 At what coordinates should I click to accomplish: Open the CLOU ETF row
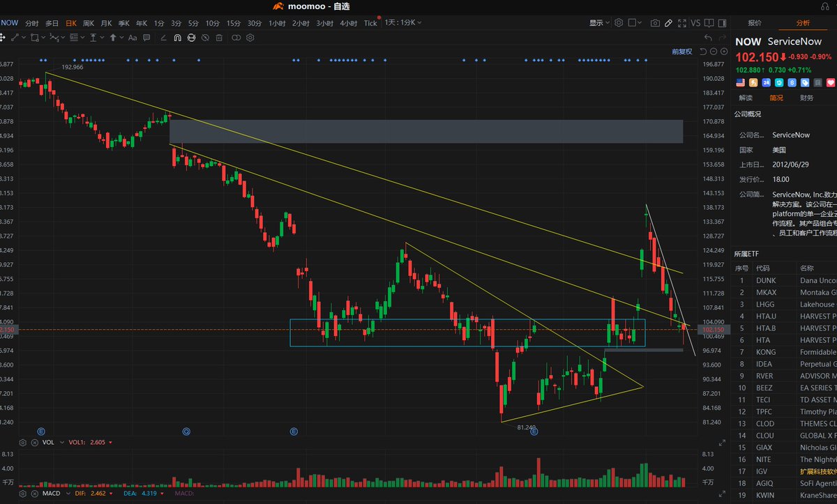pos(785,436)
